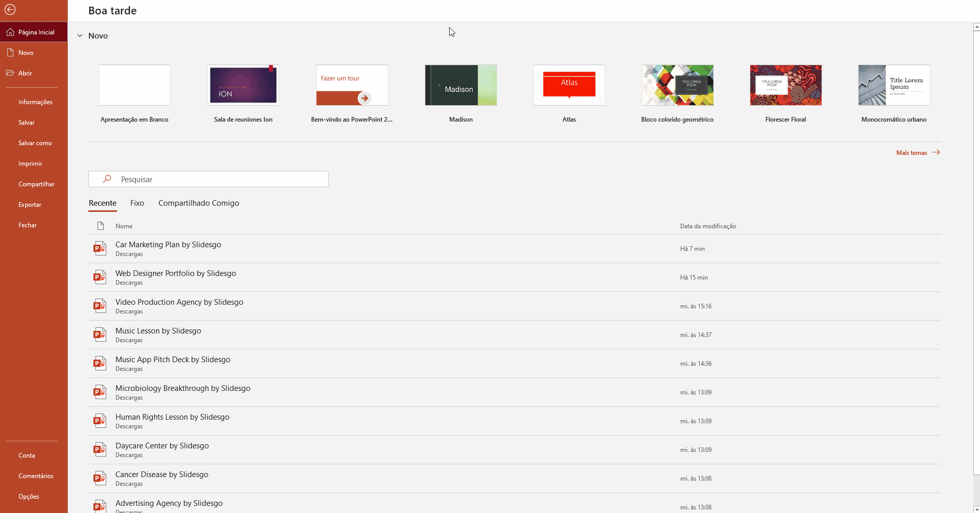
Task: Open Daycare Center by Slidesgo
Action: pyautogui.click(x=514, y=450)
